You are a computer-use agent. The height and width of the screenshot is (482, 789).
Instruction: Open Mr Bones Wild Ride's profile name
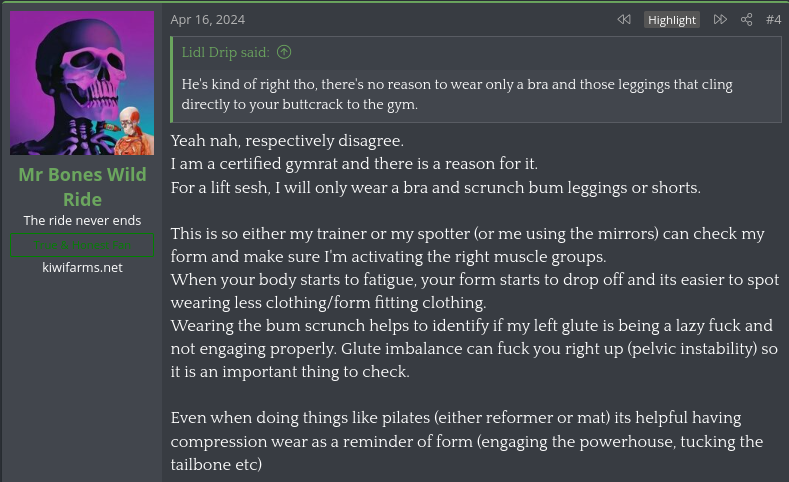pos(82,187)
